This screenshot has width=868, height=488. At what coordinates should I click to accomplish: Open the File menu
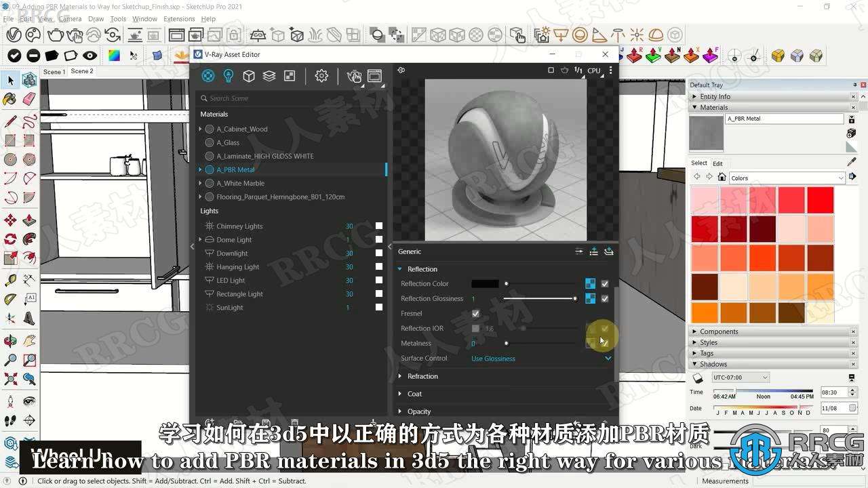pos(8,19)
